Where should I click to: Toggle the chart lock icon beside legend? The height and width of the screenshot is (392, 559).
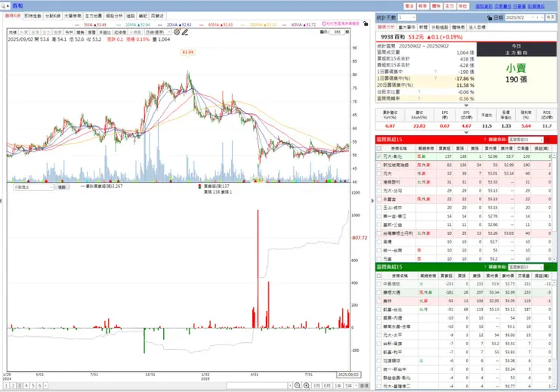366,23
